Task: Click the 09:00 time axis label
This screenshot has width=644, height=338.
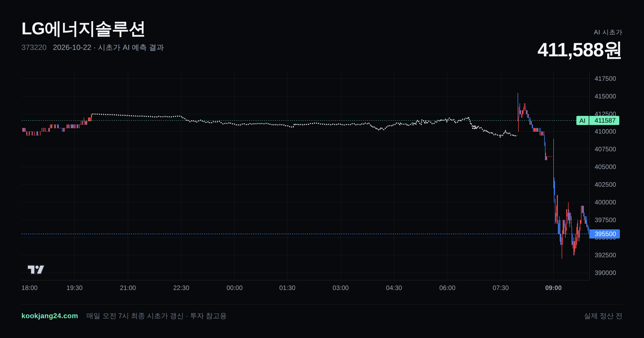Action: [553, 288]
